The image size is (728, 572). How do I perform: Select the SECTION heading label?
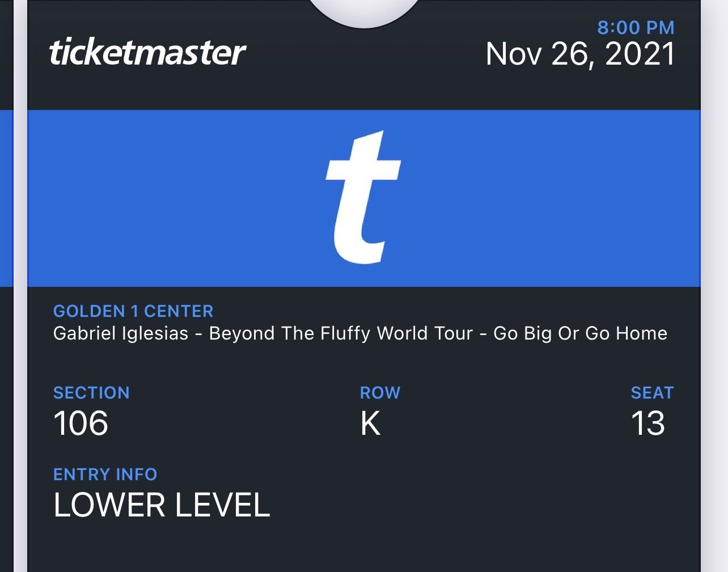[x=91, y=392]
